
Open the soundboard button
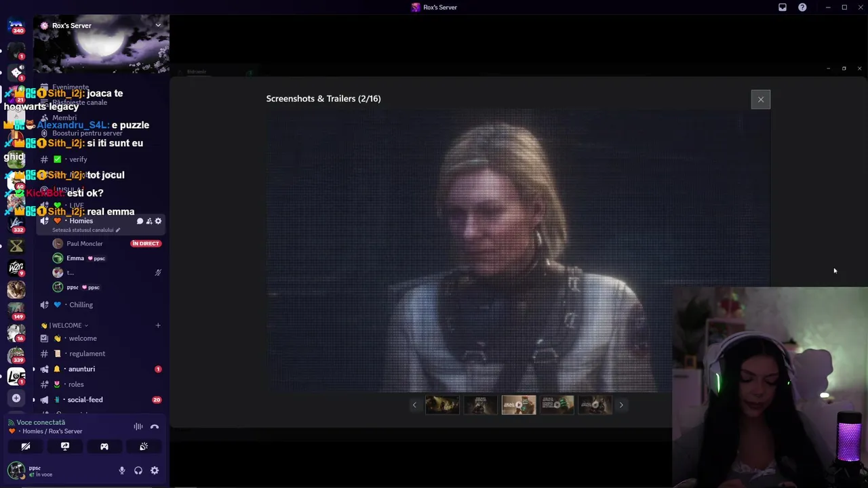[144, 447]
